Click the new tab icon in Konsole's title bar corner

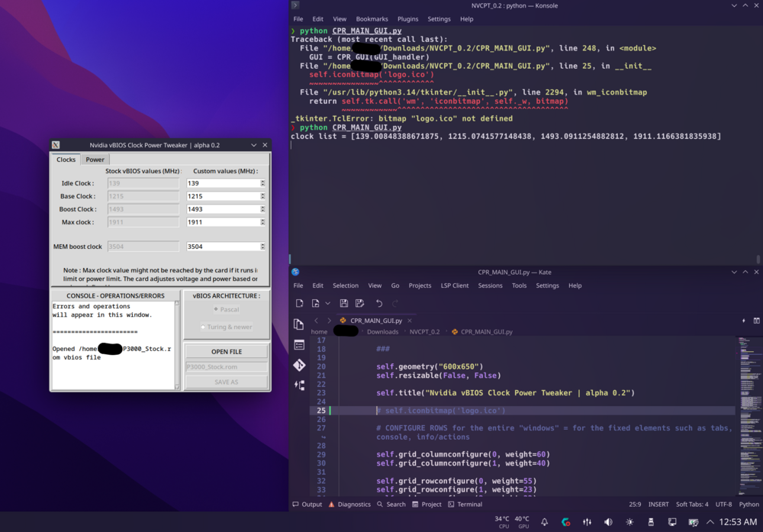[295, 5]
